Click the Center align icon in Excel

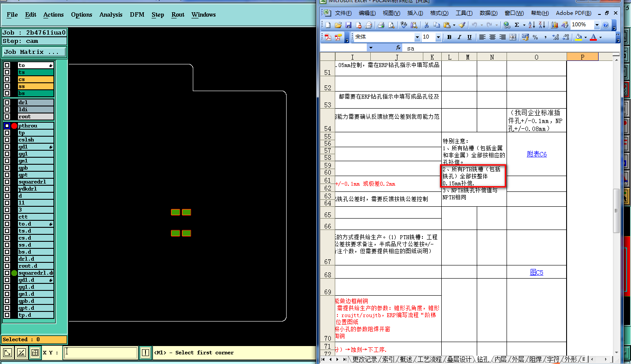click(x=492, y=37)
